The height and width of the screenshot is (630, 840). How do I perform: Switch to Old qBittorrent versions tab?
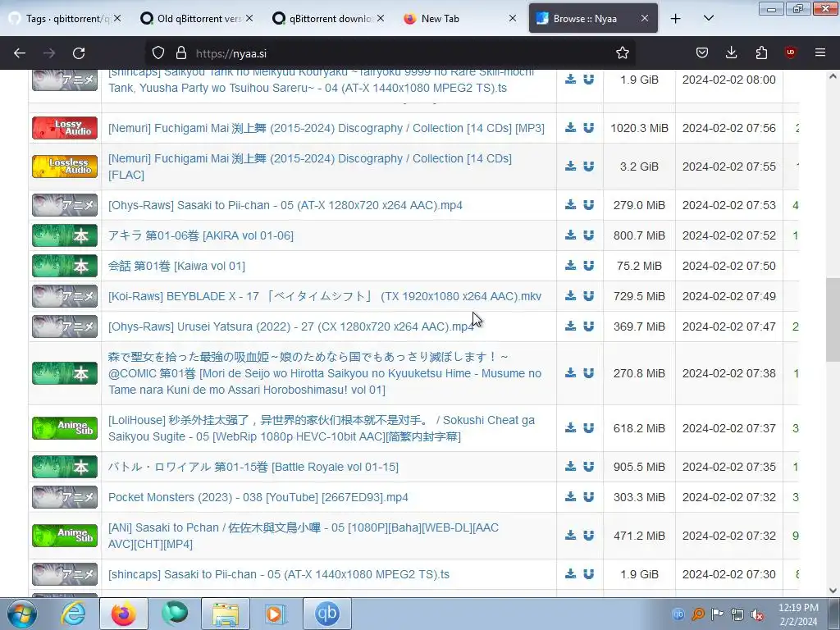pyautogui.click(x=196, y=18)
